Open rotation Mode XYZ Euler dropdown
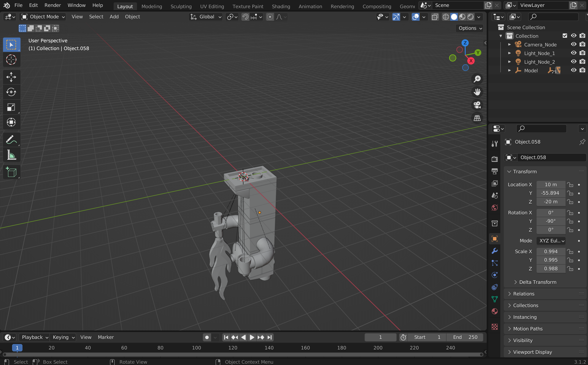588x365 pixels. coord(551,241)
